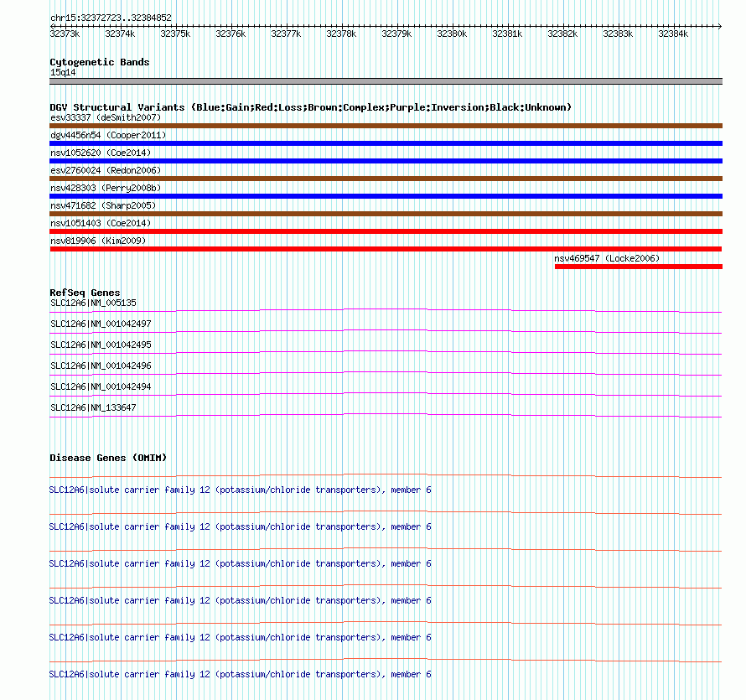
Task: Open transcript SLC12A6|NM_001042495
Action: click(x=101, y=345)
